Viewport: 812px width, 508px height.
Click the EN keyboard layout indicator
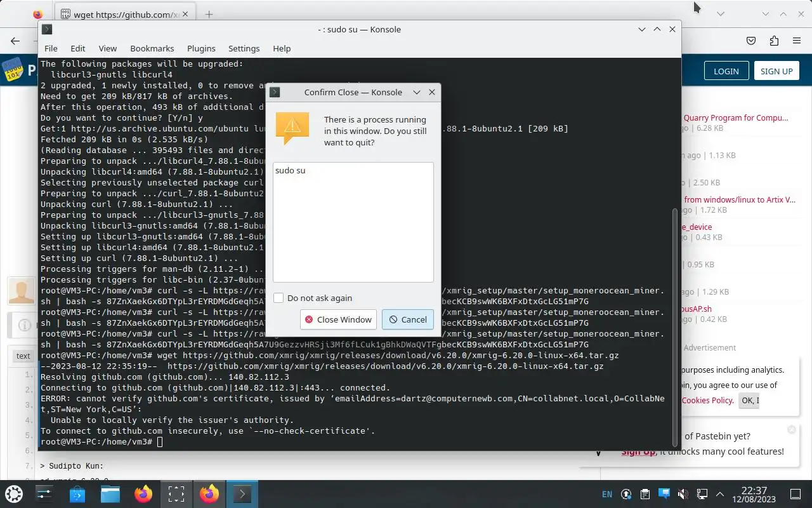(607, 494)
